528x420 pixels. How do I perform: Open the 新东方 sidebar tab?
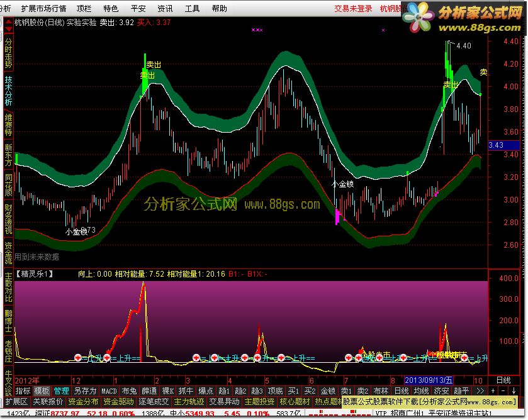tap(8, 155)
